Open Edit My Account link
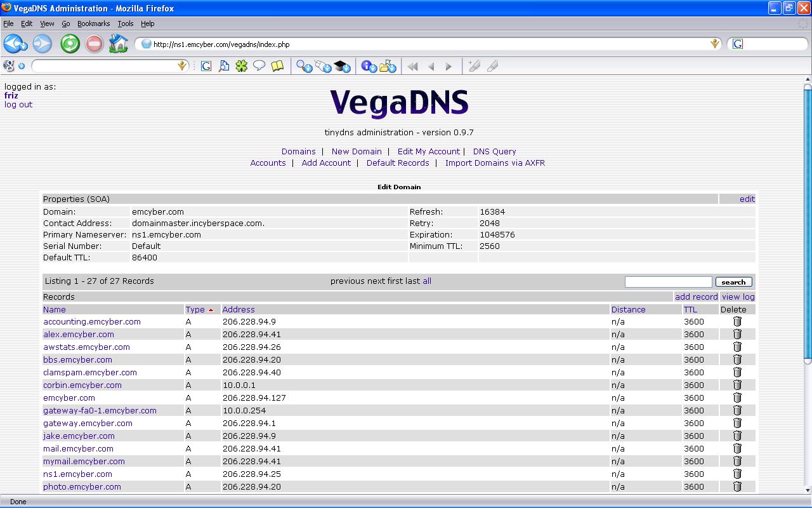The image size is (812, 508). (429, 151)
